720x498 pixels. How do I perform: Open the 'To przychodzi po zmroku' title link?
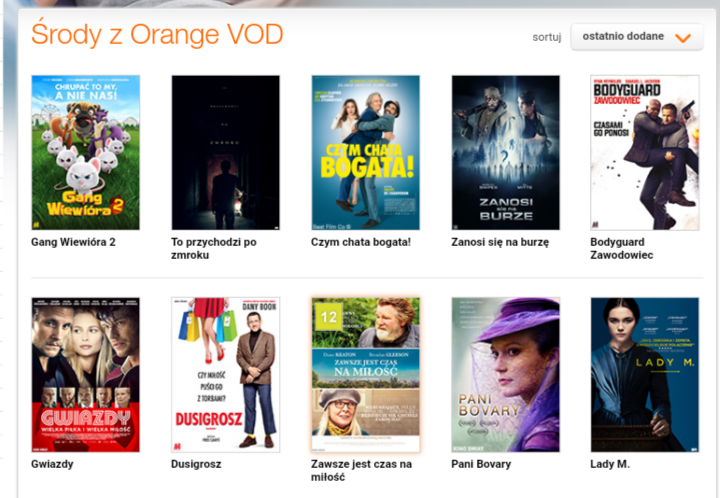click(214, 248)
